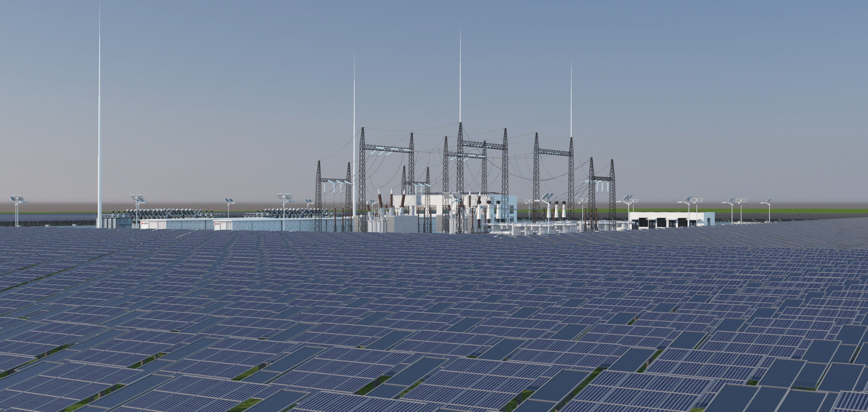The image size is (868, 412).
Task: Select the tallest lightning mast at far left
Action: coord(100,114)
